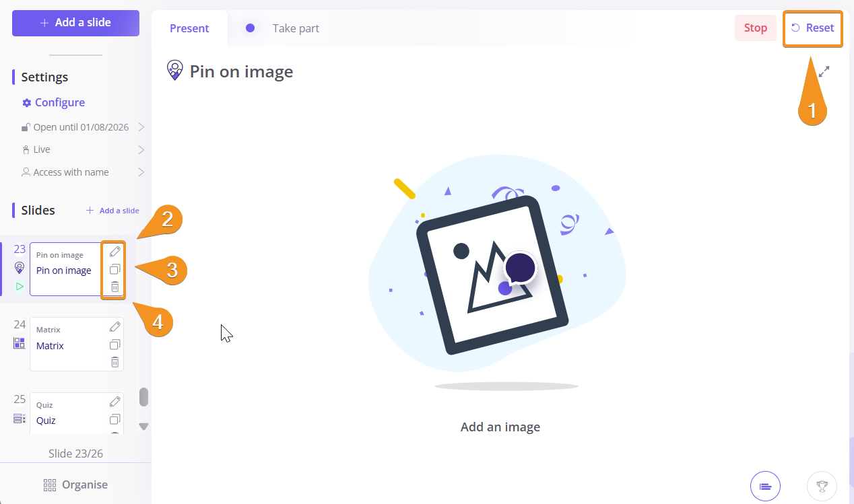
Task: Expand the Open until 01/08/2026 setting
Action: pyautogui.click(x=141, y=127)
